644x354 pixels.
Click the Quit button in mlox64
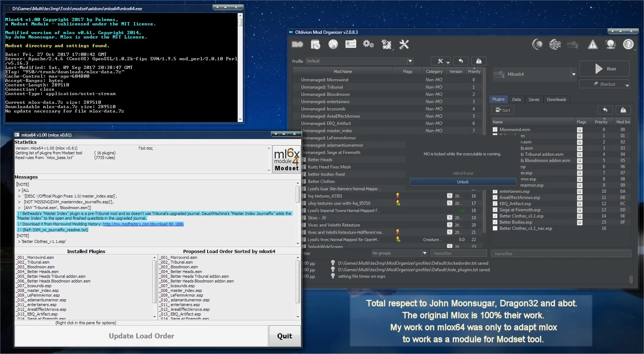[x=284, y=336]
